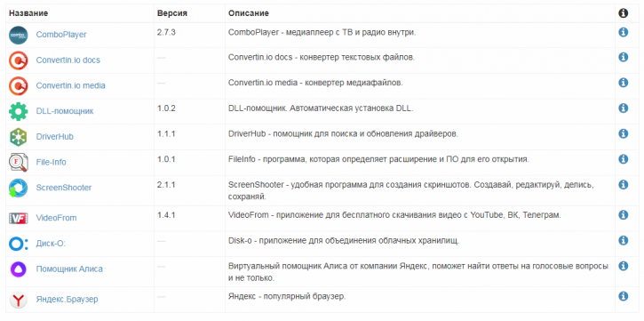Click the black info icon in header
Image resolution: width=644 pixels, height=321 pixels.
coord(623,13)
